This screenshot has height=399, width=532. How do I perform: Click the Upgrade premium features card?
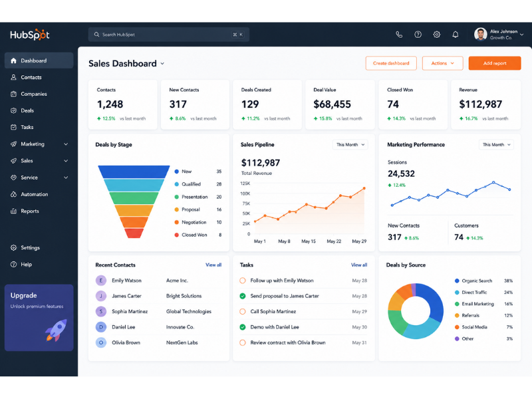(39, 318)
